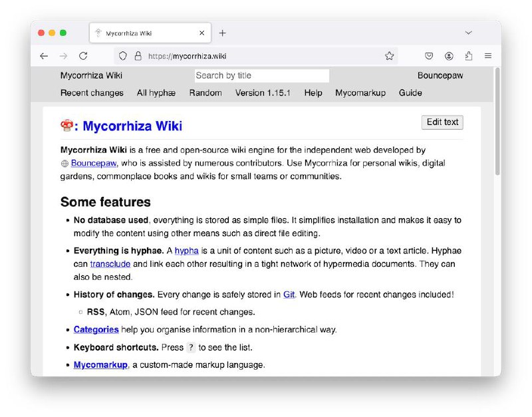Open All hyphæ in navigation
The height and width of the screenshot is (417, 532).
[156, 92]
